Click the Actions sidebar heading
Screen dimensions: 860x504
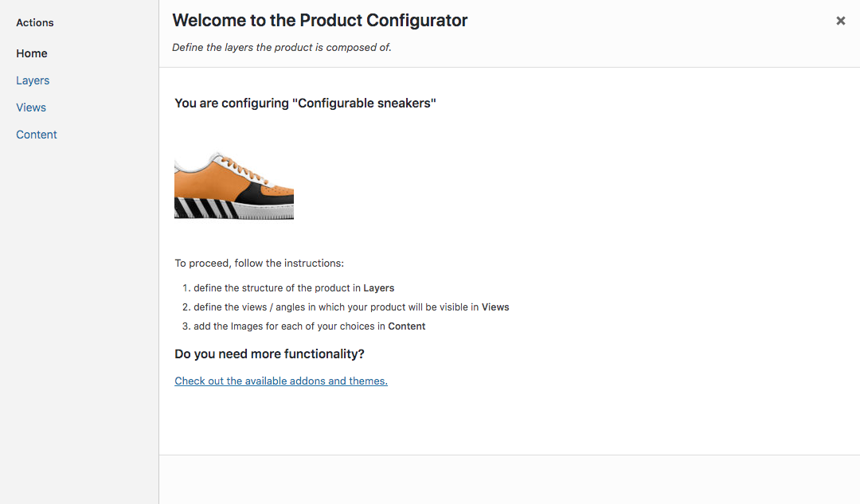(x=34, y=22)
